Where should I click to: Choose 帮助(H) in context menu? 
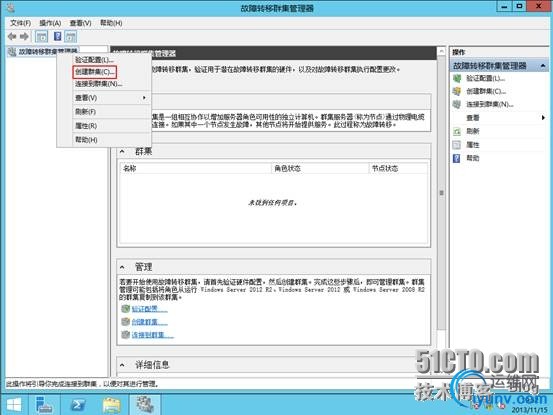pos(86,140)
